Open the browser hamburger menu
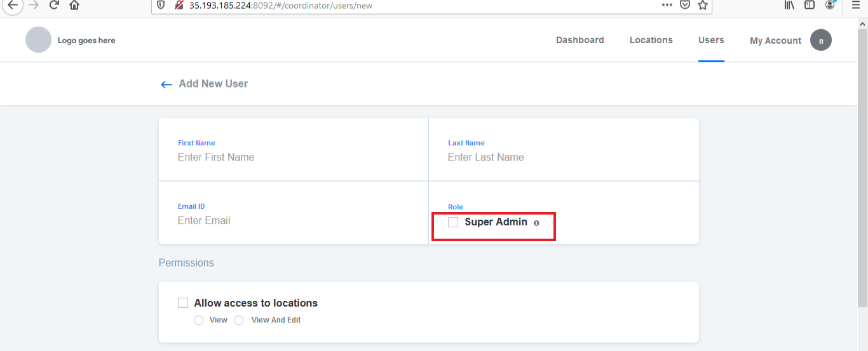The width and height of the screenshot is (868, 351). point(856,5)
